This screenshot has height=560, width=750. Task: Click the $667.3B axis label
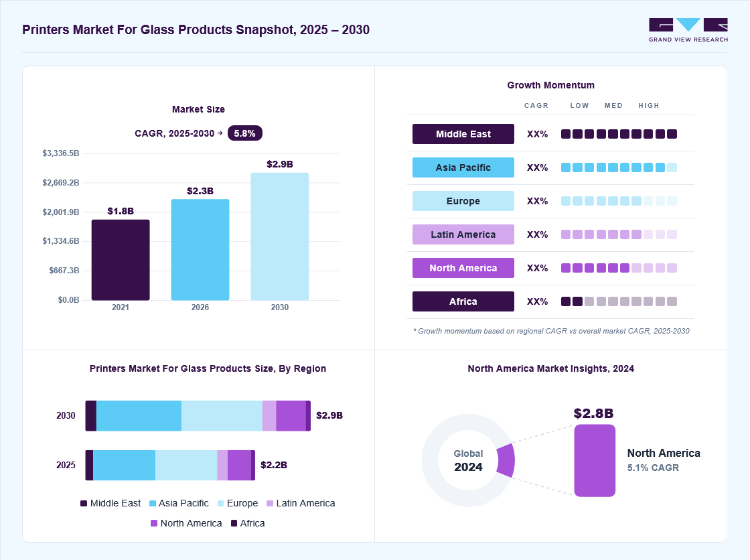pyautogui.click(x=64, y=271)
